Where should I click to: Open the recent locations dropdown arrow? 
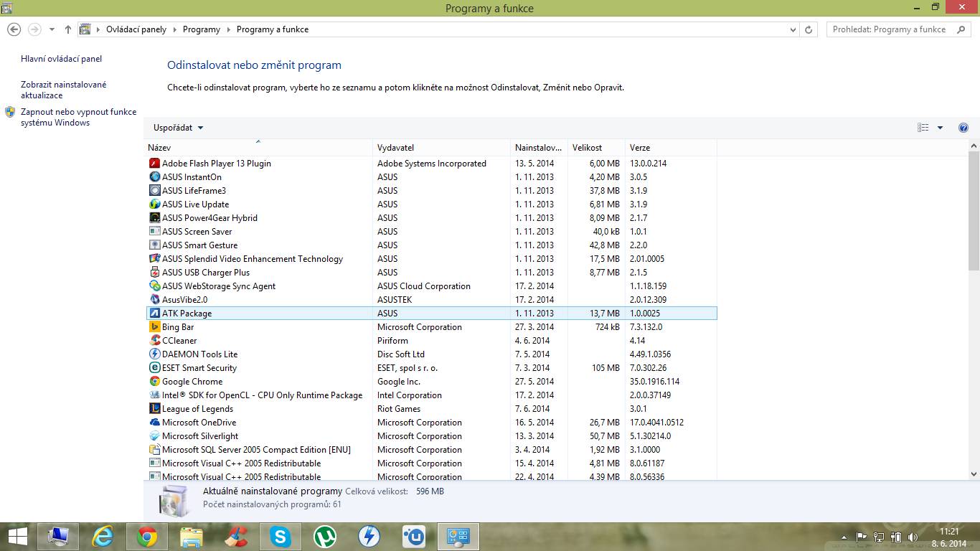point(52,29)
